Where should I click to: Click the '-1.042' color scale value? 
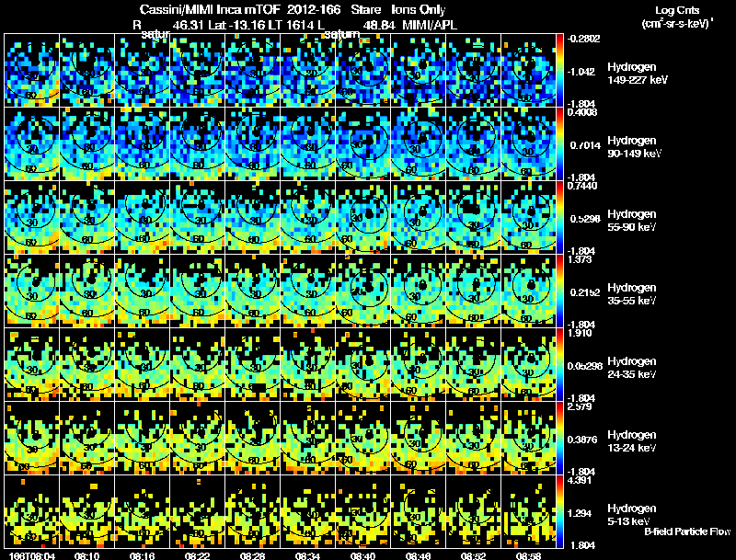581,72
